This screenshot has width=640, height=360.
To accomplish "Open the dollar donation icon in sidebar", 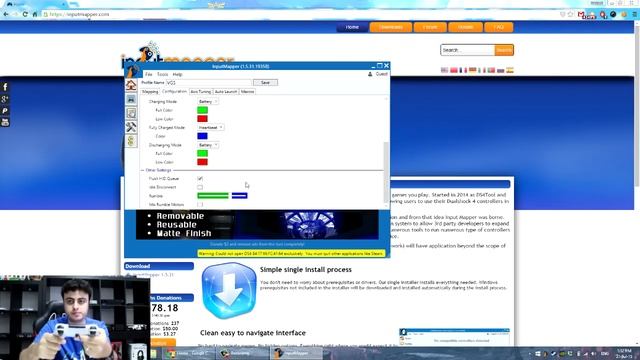I will 131,141.
